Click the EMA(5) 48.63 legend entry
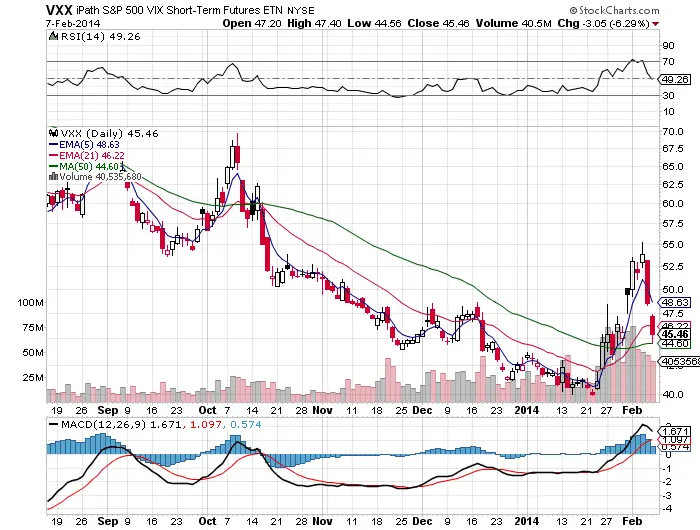Screen dimensions: 700x530 click(x=89, y=145)
